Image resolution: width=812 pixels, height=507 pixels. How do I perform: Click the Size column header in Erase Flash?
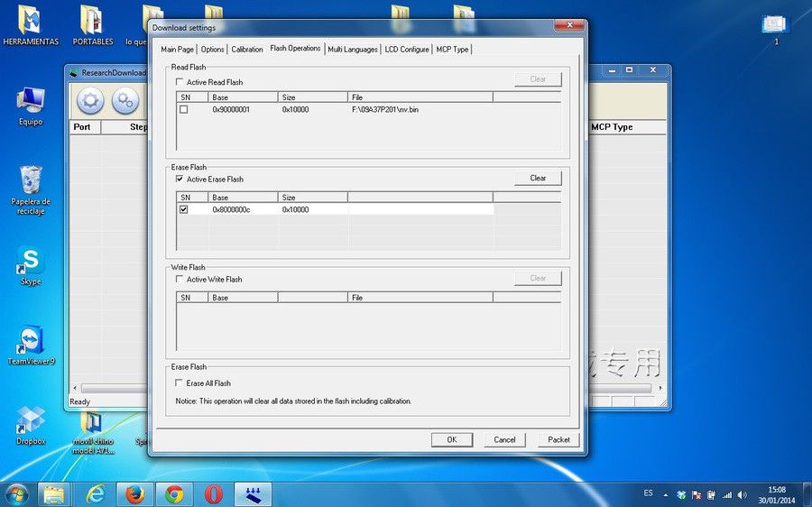[x=313, y=198]
